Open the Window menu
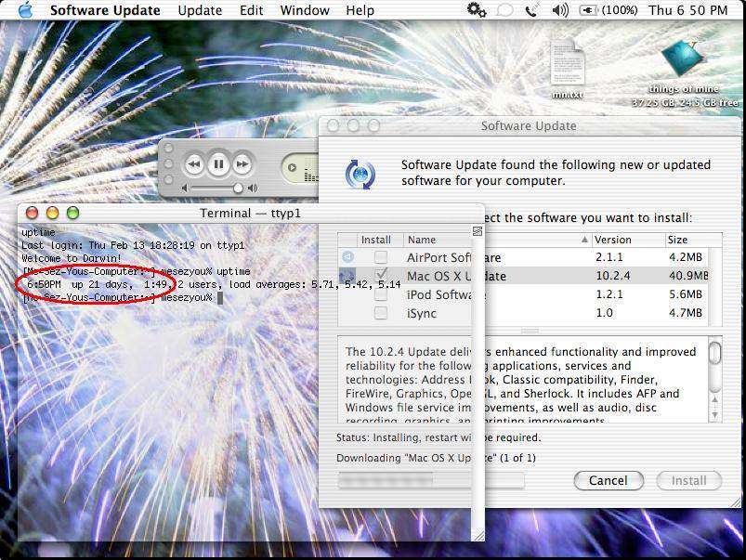Viewport: 746px width, 560px height. click(x=305, y=10)
